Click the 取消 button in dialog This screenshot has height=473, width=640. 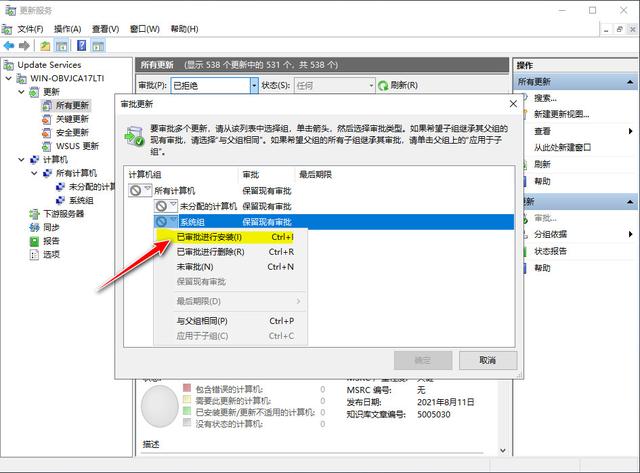pos(488,360)
